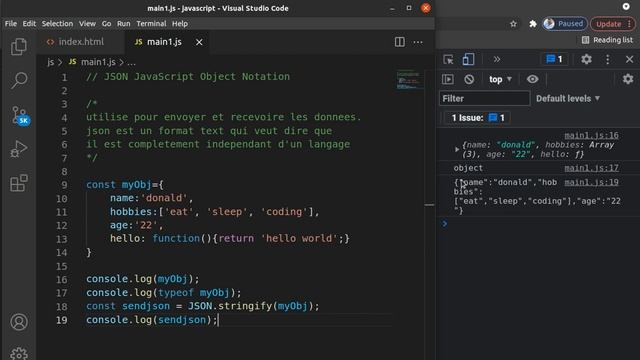Split the editor to the right
640x360 pixels.
[400, 42]
